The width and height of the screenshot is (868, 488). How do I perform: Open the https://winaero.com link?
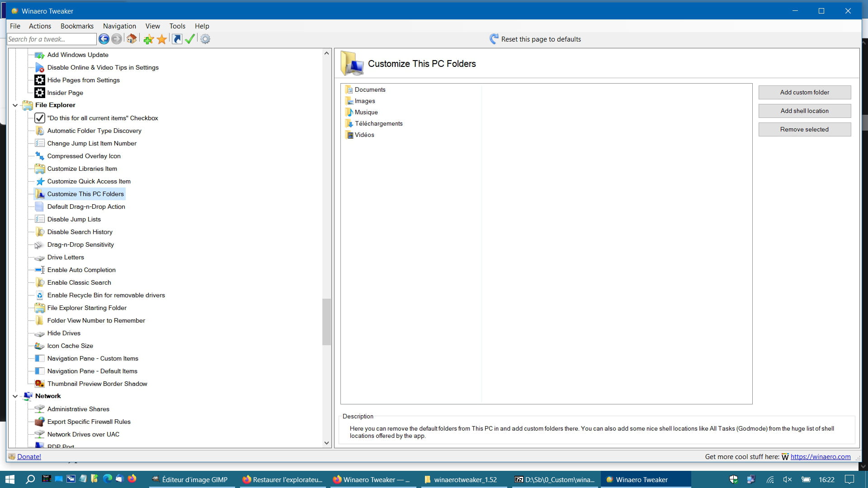click(x=821, y=457)
